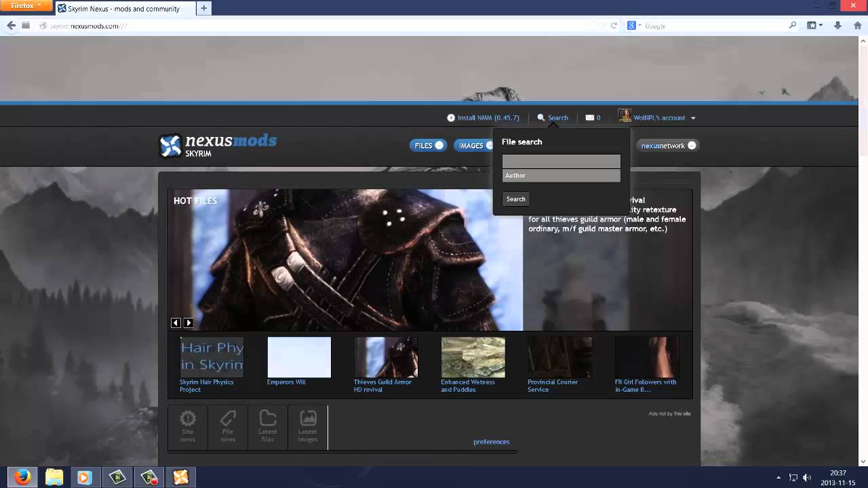This screenshot has height=488, width=868.
Task: Select the Provincial Courier Service thumbnail
Action: pos(559,357)
